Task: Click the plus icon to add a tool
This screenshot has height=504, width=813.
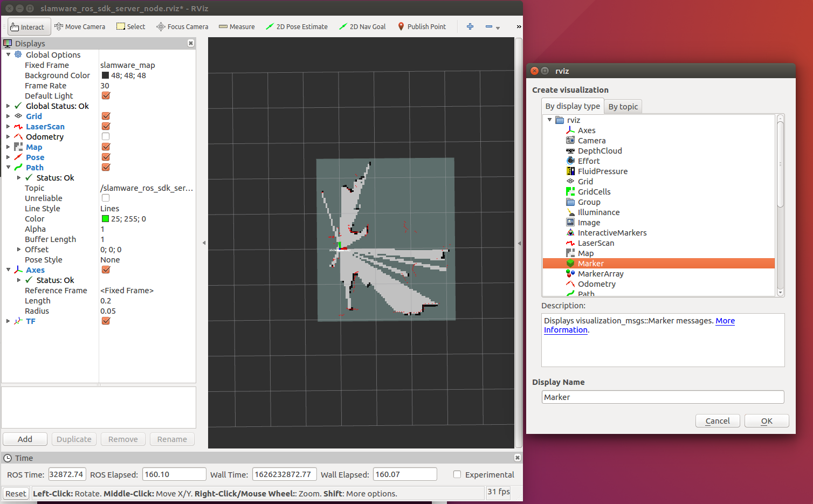Action: pos(470,26)
